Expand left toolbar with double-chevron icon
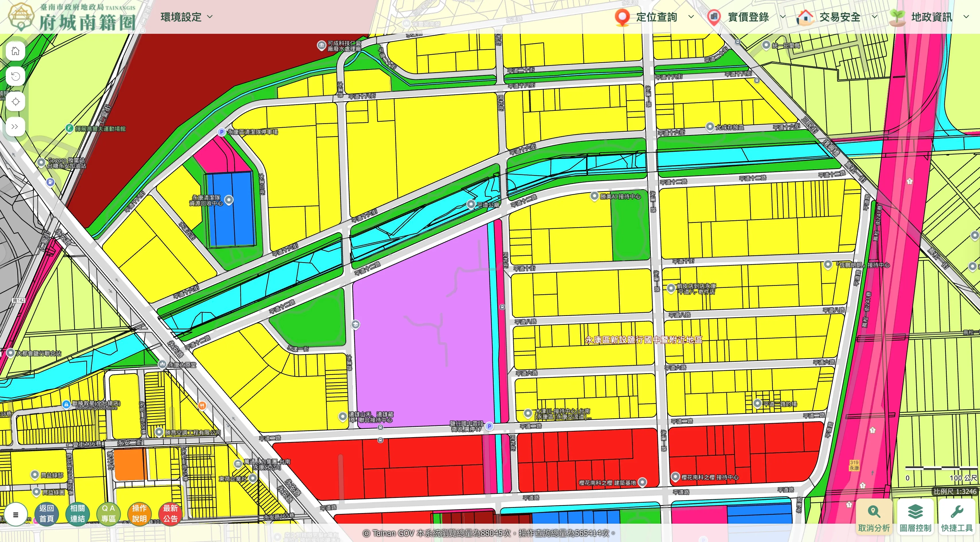Image resolution: width=980 pixels, height=542 pixels. [x=15, y=127]
